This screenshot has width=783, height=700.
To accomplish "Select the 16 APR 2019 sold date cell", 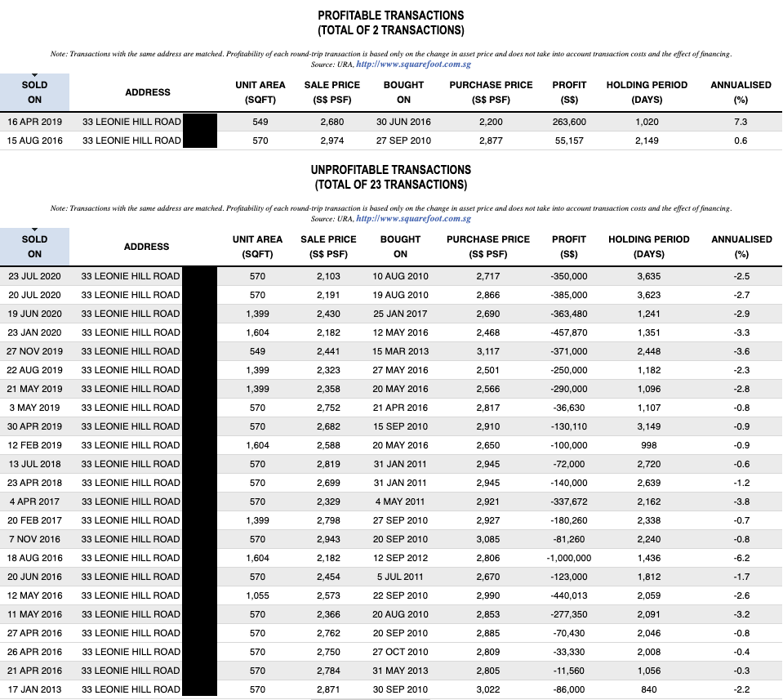I will pos(34,122).
